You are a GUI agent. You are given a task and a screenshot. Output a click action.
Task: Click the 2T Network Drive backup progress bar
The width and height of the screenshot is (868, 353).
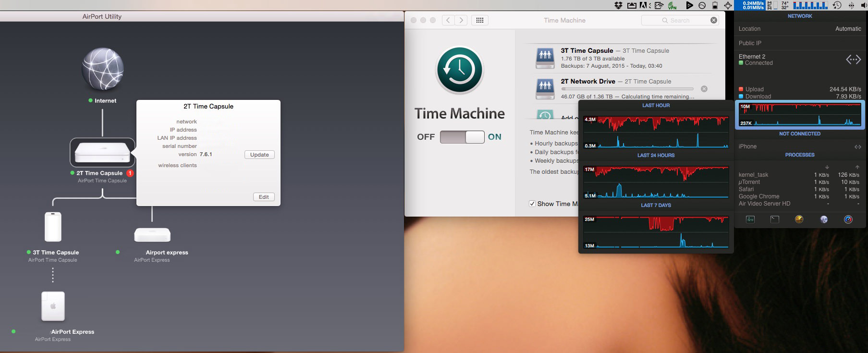coord(627,89)
